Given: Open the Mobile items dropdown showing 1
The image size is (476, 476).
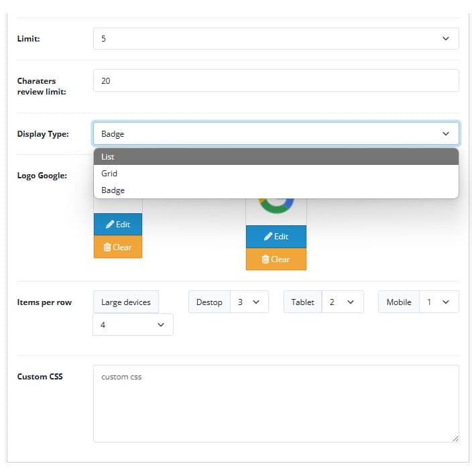Looking at the screenshot, I should (x=438, y=302).
